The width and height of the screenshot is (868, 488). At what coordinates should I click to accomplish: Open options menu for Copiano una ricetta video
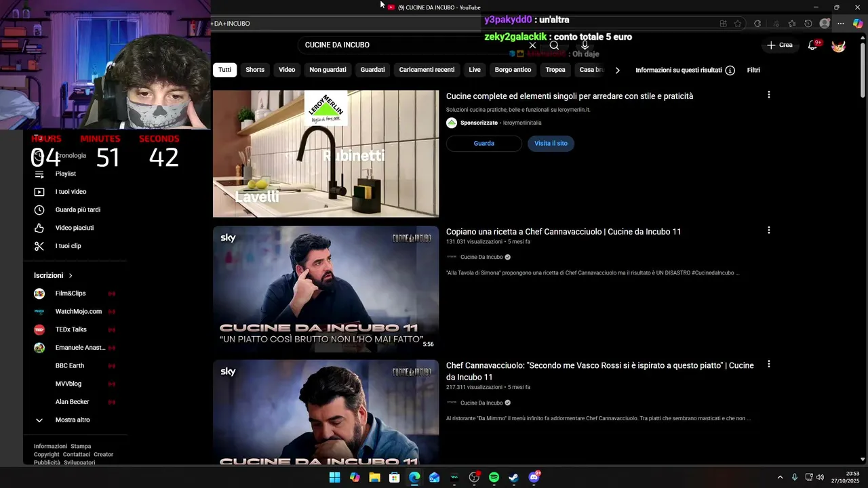(768, 230)
